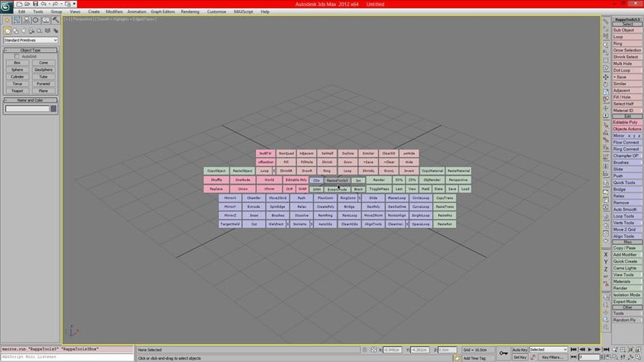This screenshot has width=644, height=362.
Task: Click the object color swatch
Action: pyautogui.click(x=53, y=108)
